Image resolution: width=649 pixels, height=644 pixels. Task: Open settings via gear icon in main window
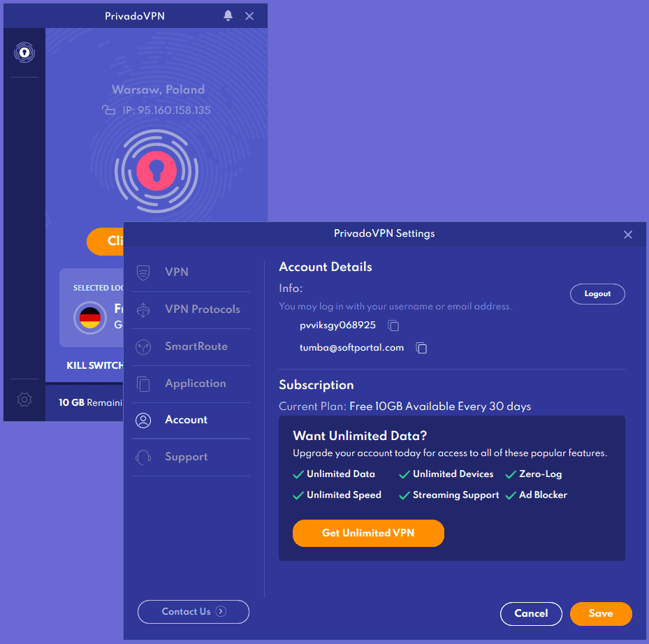[24, 400]
